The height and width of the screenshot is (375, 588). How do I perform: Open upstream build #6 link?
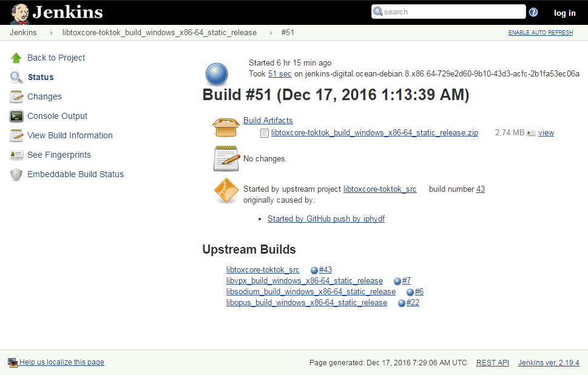(x=419, y=292)
